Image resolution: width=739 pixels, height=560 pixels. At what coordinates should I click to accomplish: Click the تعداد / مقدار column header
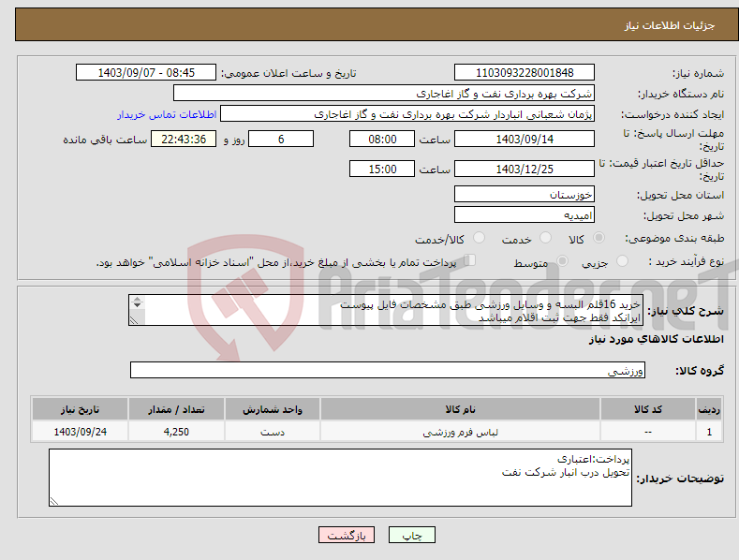tap(176, 409)
